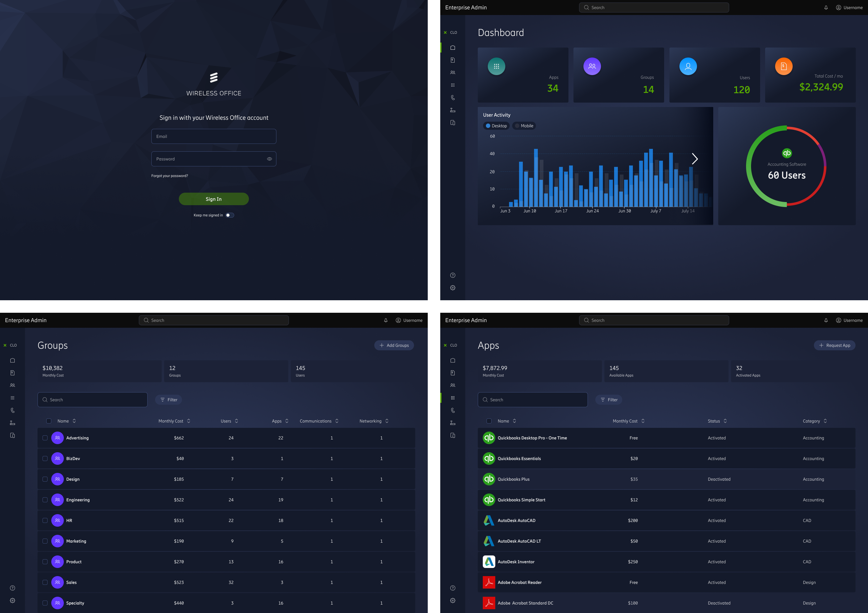
Task: Click inside the Email input field
Action: [x=214, y=136]
